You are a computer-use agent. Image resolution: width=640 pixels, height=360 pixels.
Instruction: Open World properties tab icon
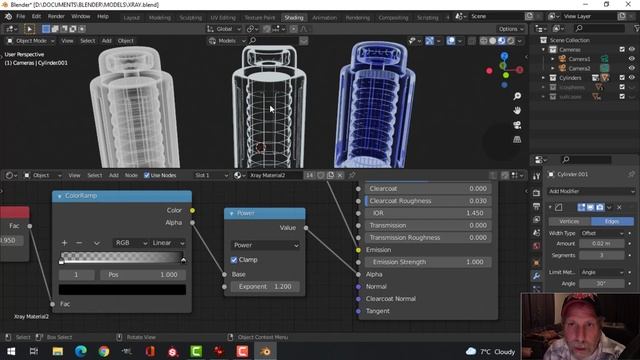tap(536, 246)
